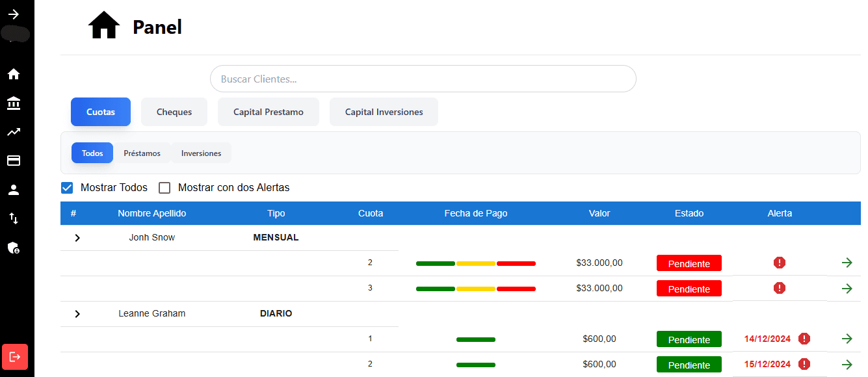
Task: Select the transfers up-down arrows sidebar icon
Action: coord(14,218)
